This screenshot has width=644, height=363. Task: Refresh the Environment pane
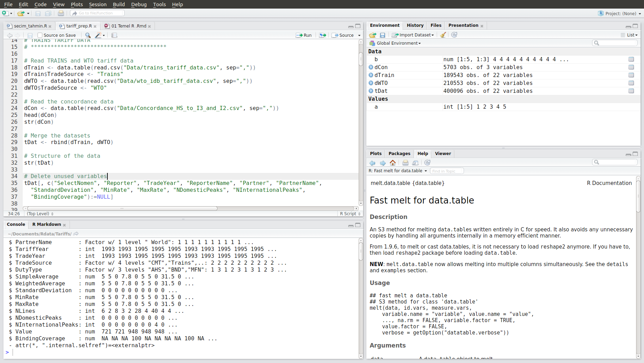click(454, 35)
